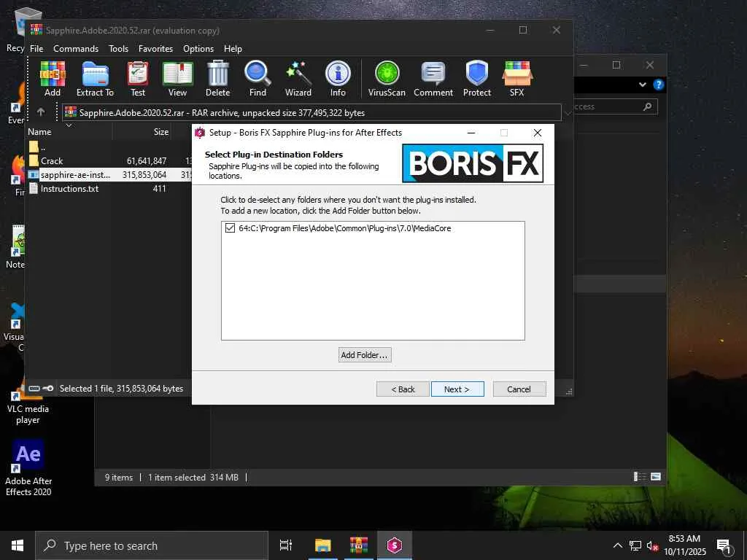This screenshot has height=560, width=747.
Task: Click the Protect shield icon
Action: [477, 79]
